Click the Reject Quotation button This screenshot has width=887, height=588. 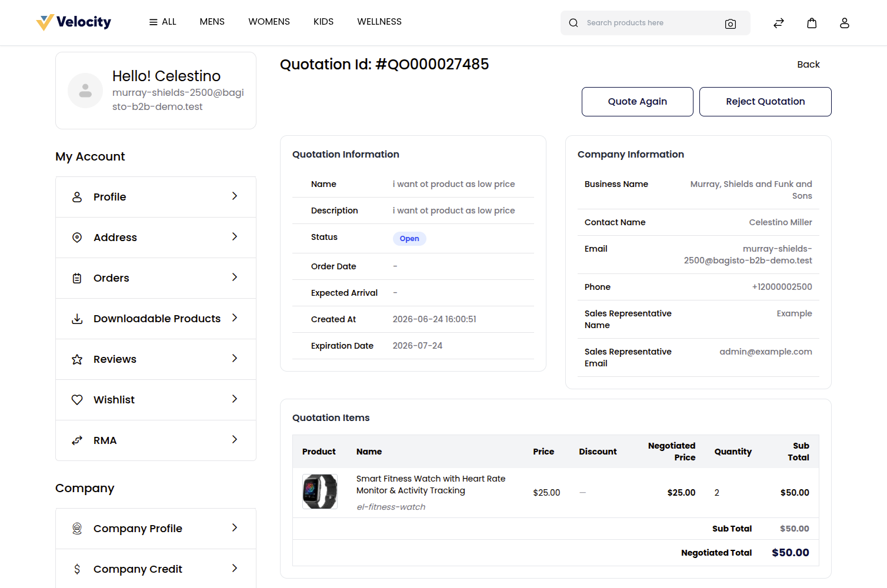(765, 102)
